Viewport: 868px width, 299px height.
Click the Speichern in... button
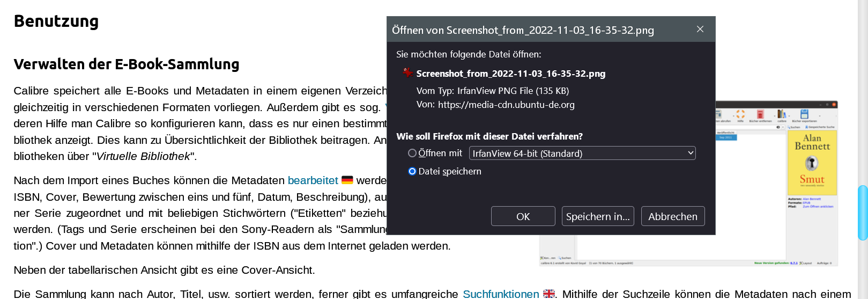(x=598, y=216)
